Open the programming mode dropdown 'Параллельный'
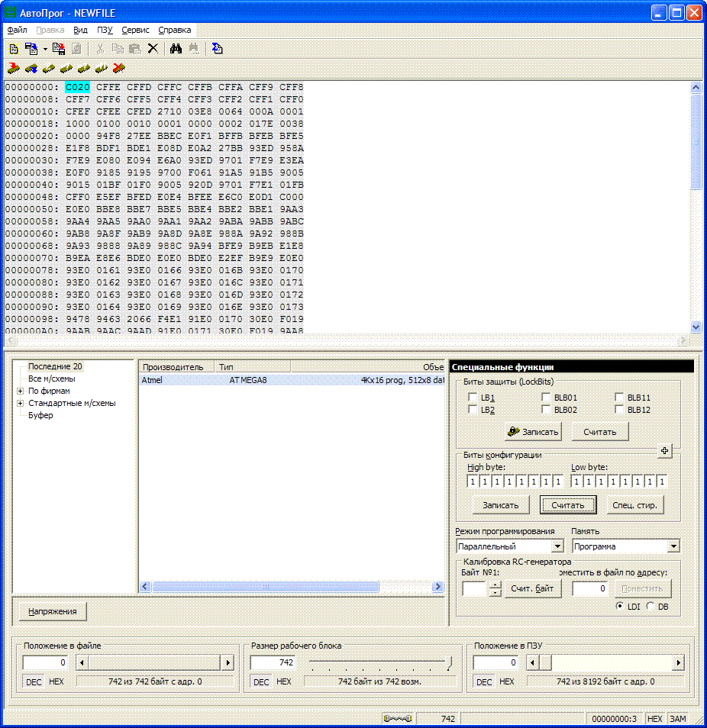 557,546
